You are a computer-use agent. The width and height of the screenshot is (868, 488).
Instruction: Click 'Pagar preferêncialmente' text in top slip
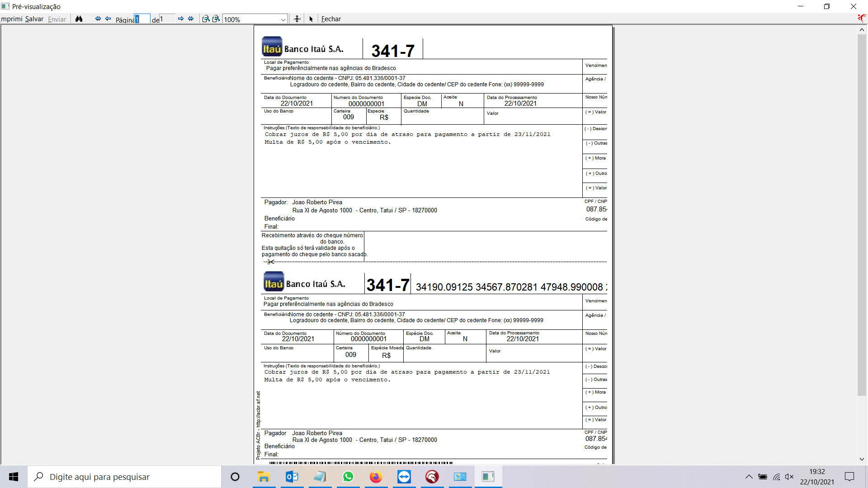[331, 68]
